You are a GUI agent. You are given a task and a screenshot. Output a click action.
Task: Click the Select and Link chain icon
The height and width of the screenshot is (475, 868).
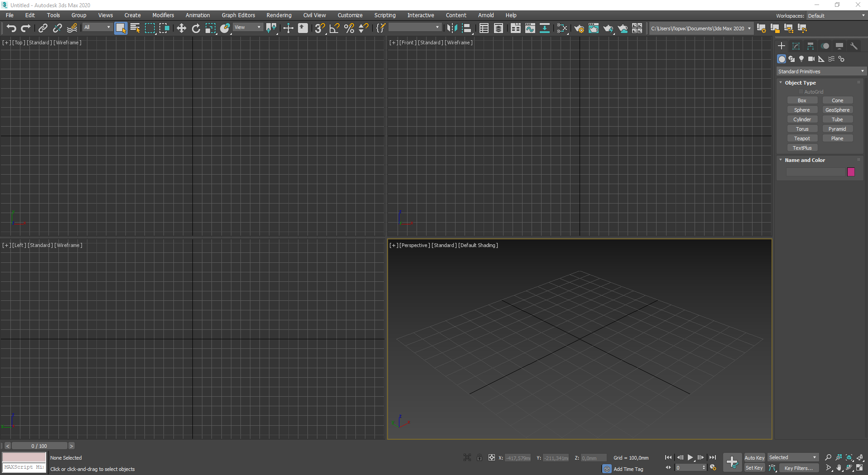pyautogui.click(x=43, y=28)
